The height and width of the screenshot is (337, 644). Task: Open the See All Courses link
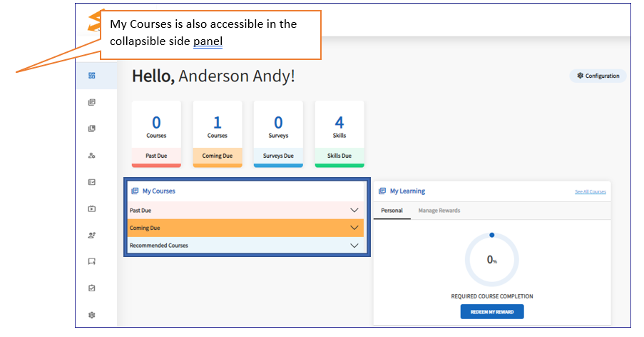pos(590,192)
